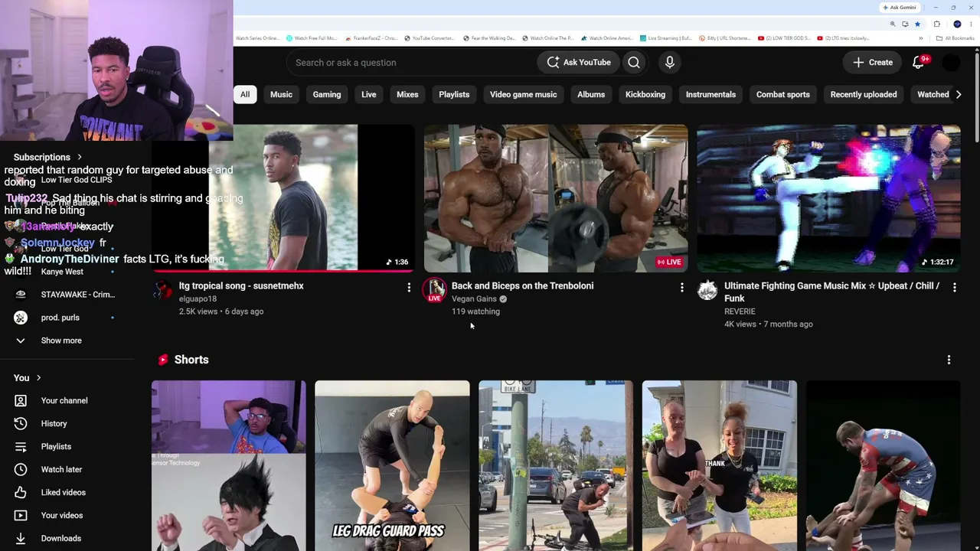This screenshot has width=980, height=551.
Task: Select the Live filter chip
Action: 369,95
